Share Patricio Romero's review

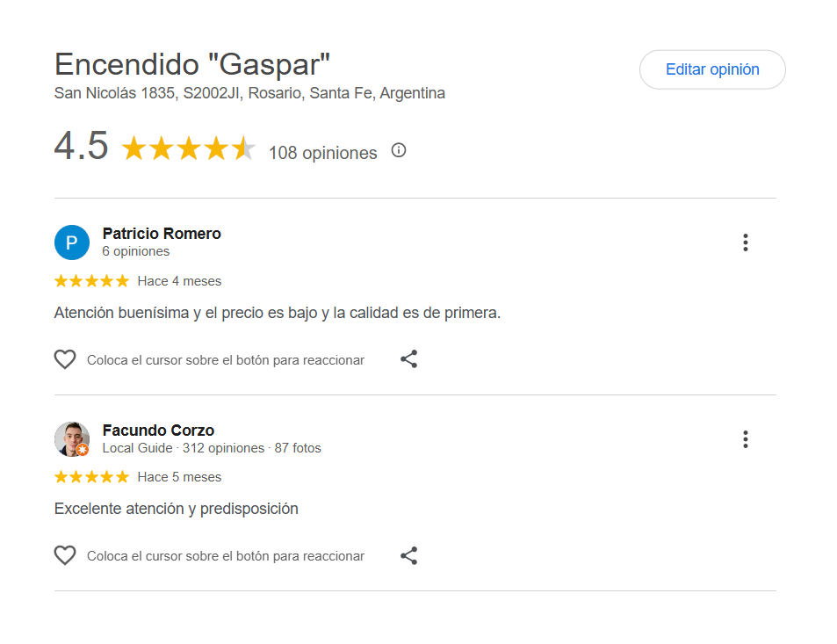pyautogui.click(x=408, y=359)
